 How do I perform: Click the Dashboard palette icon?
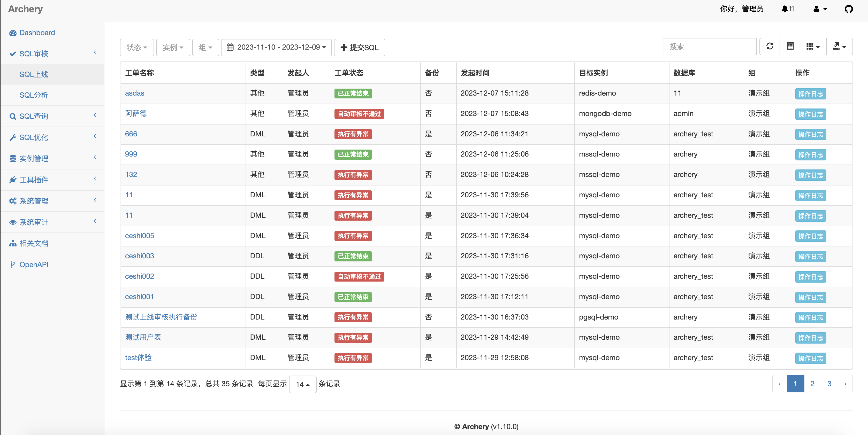(x=13, y=33)
